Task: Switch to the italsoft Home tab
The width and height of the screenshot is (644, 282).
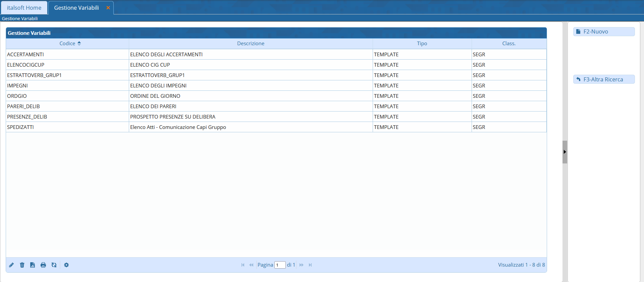Action: point(24,8)
